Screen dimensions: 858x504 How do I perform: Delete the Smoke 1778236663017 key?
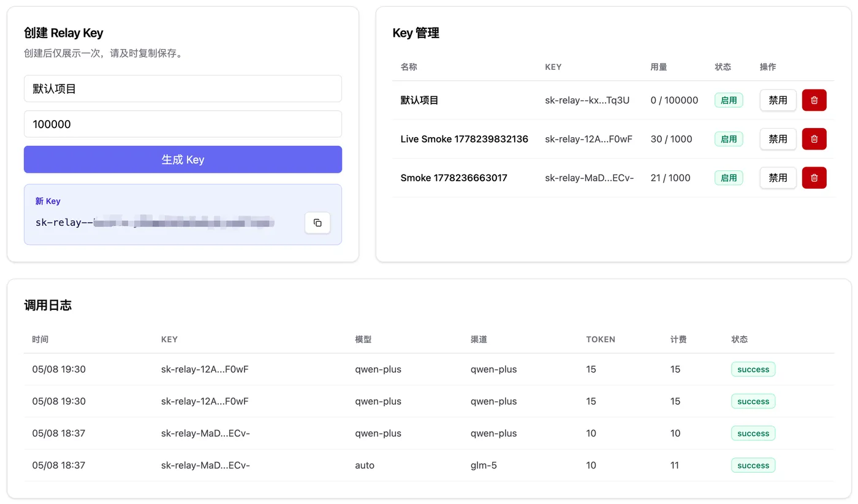pos(814,178)
